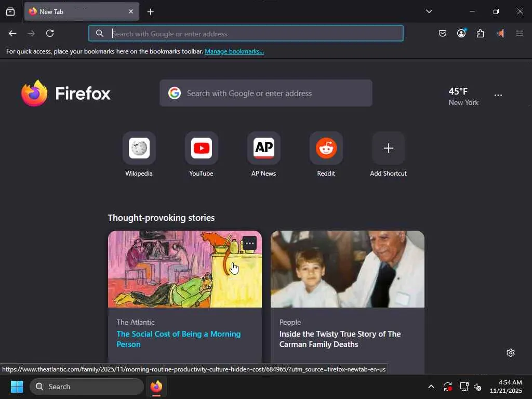Open the Carman Family Deaths story image
The height and width of the screenshot is (399, 532).
(348, 269)
